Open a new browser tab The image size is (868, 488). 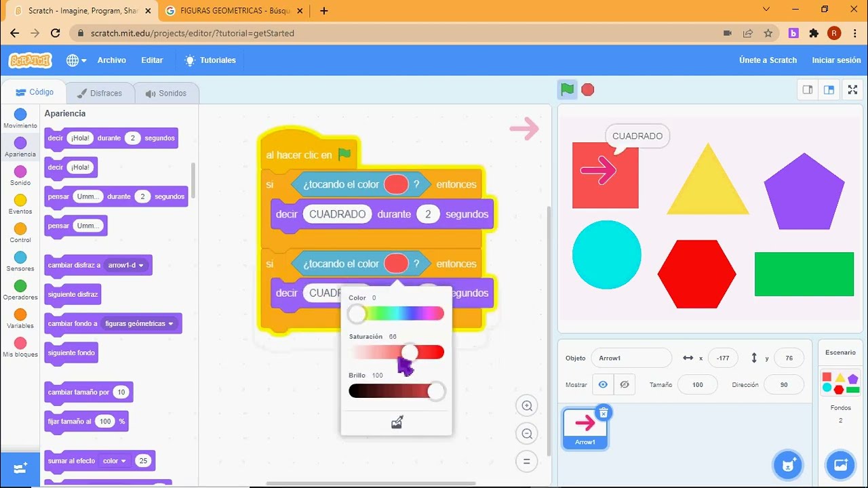pos(324,11)
